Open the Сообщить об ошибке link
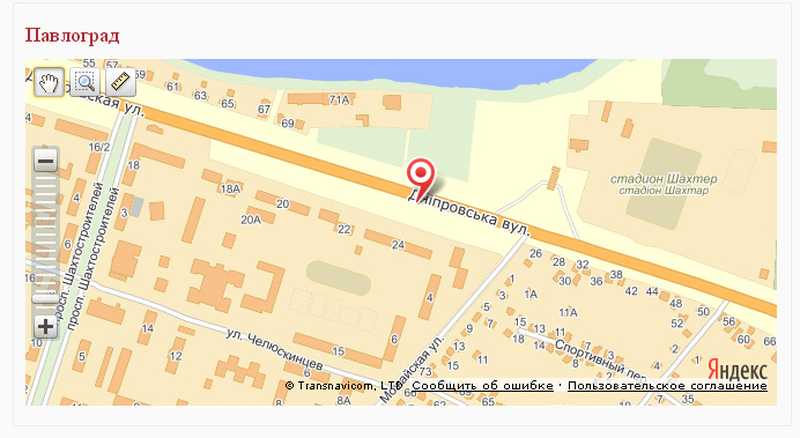This screenshot has height=438, width=800. tap(482, 386)
